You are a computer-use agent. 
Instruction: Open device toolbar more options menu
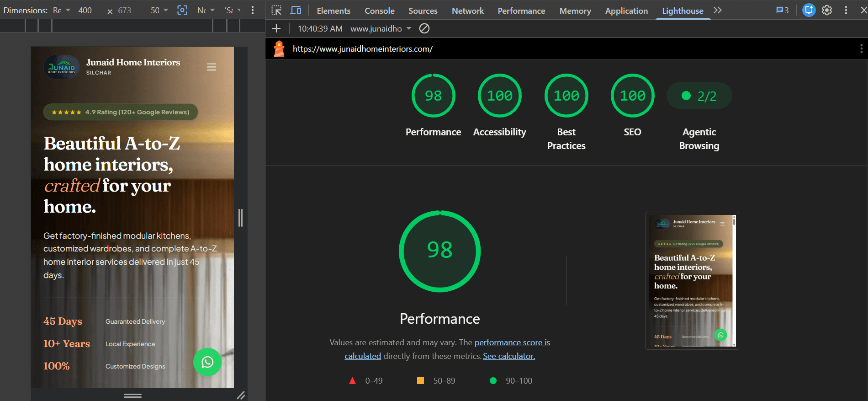coord(253,10)
